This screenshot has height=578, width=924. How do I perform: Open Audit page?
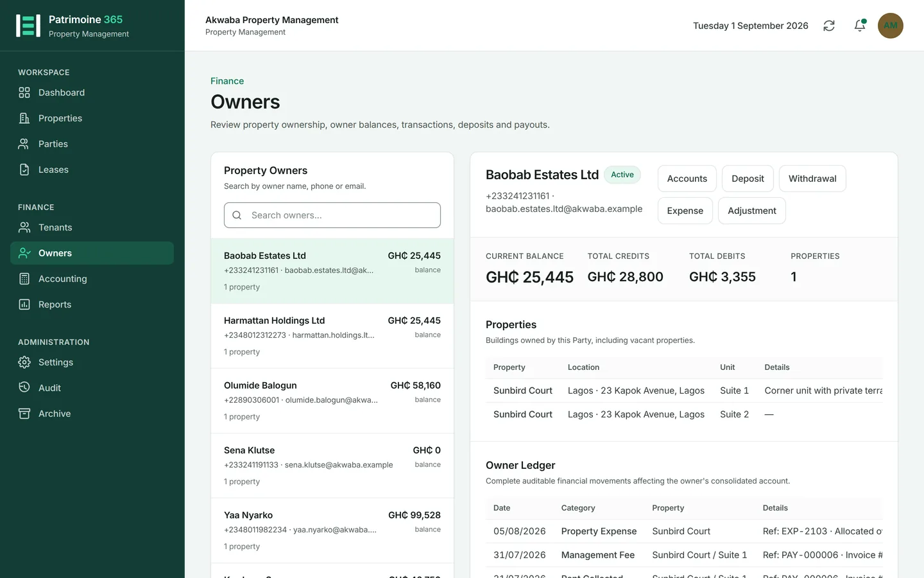pyautogui.click(x=92, y=388)
